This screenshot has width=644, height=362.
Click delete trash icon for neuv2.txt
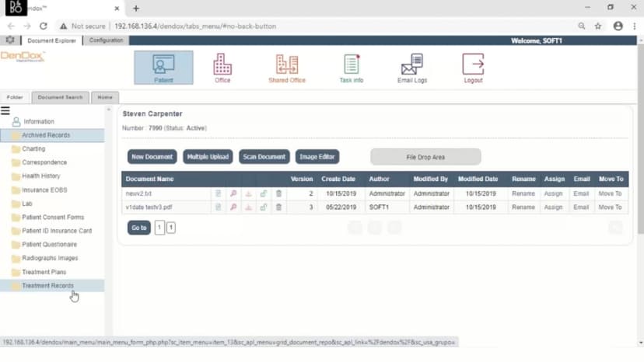coord(278,193)
